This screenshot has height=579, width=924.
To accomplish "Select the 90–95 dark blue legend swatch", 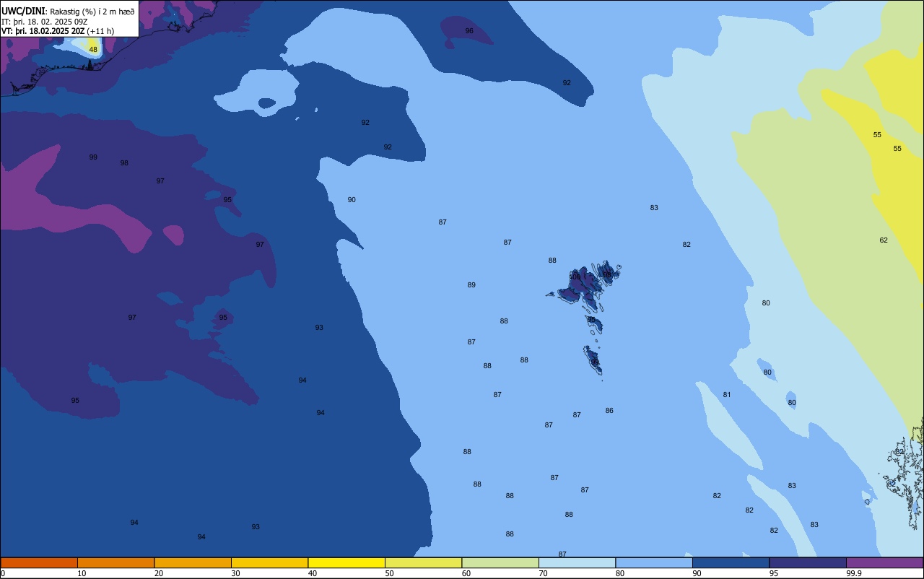I will 731,562.
